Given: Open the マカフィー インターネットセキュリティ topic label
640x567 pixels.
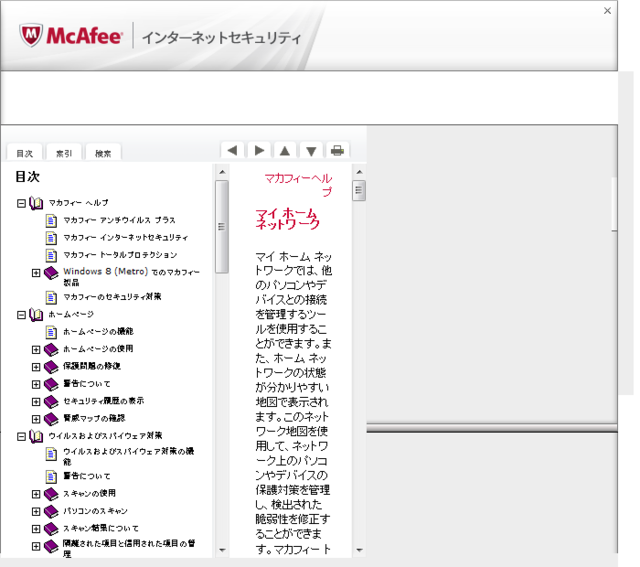Looking at the screenshot, I should coord(125,237).
